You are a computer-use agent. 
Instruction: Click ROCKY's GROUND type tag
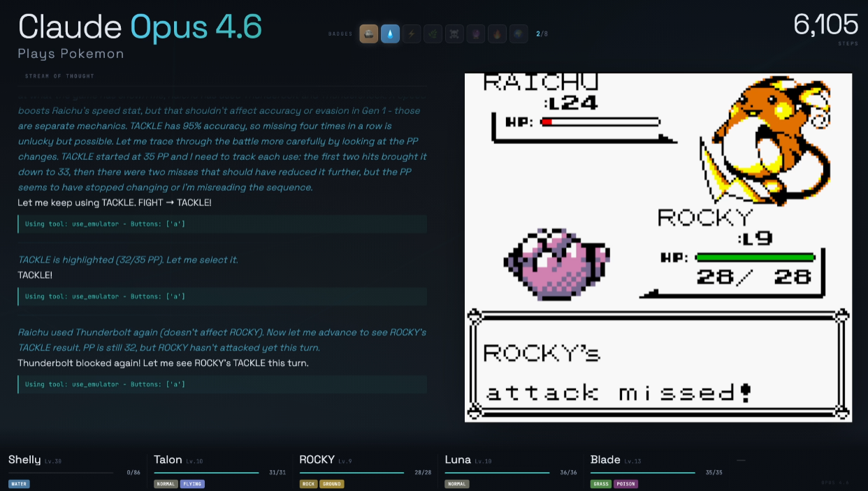click(x=332, y=483)
